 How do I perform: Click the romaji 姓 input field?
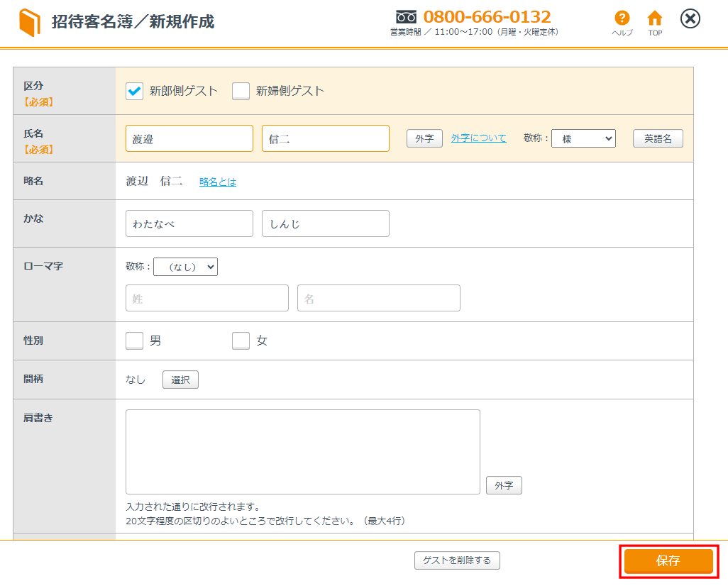207,298
